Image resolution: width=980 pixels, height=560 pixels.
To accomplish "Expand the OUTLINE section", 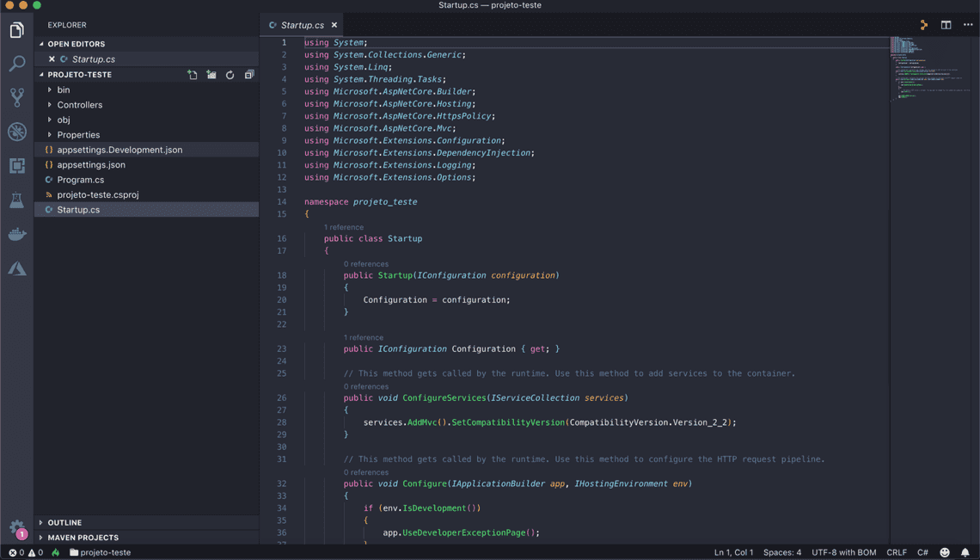I will [64, 522].
